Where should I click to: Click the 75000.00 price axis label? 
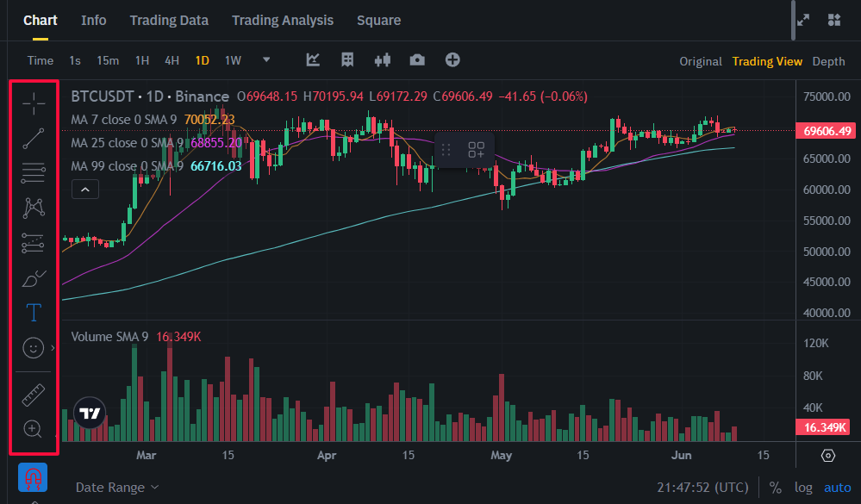[827, 96]
